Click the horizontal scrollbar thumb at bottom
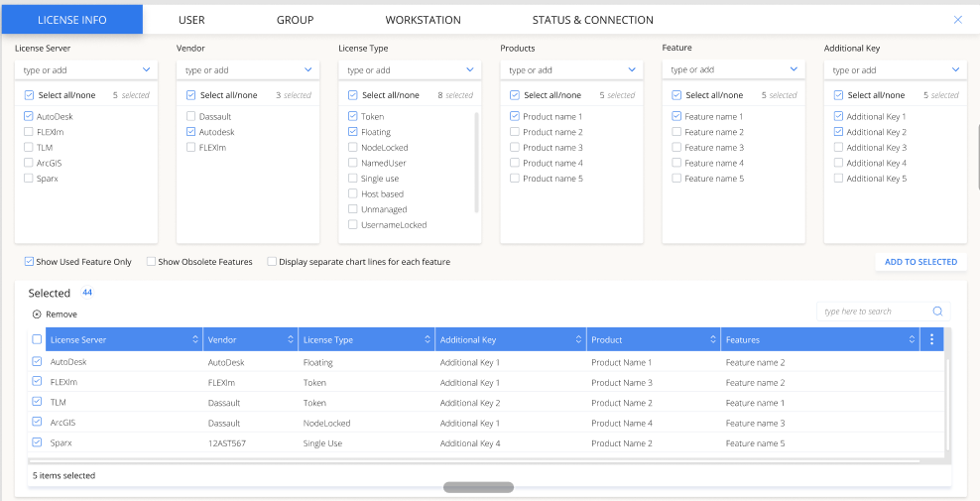980x501 pixels. coord(479,487)
